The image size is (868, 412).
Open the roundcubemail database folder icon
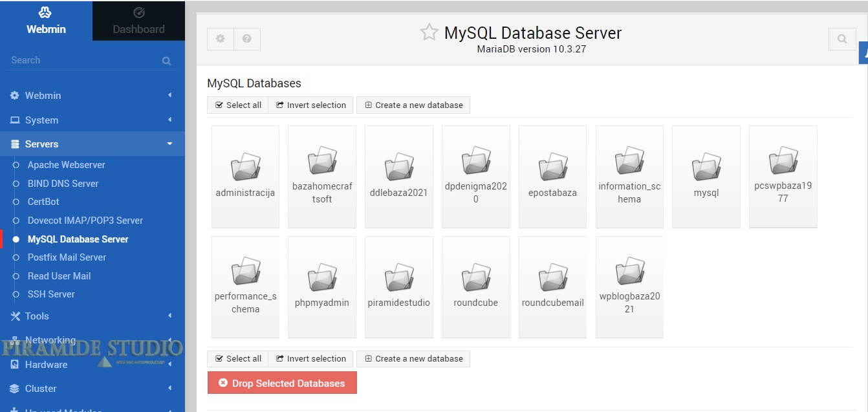point(553,277)
